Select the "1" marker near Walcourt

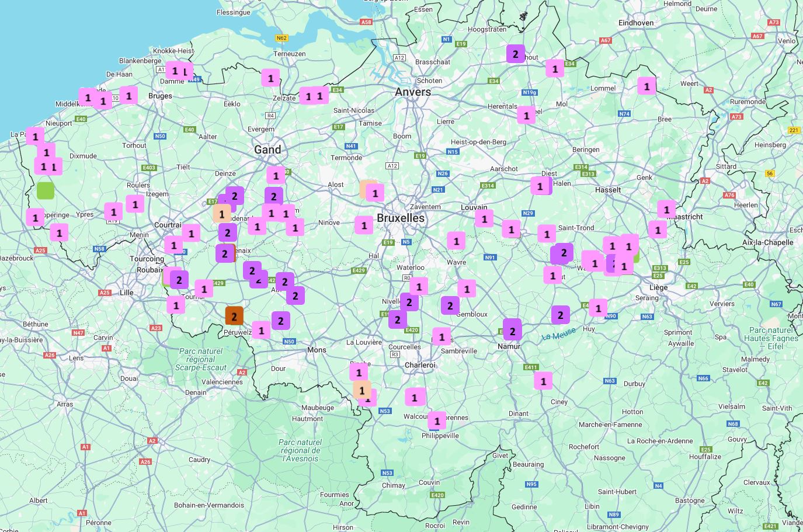click(x=415, y=397)
